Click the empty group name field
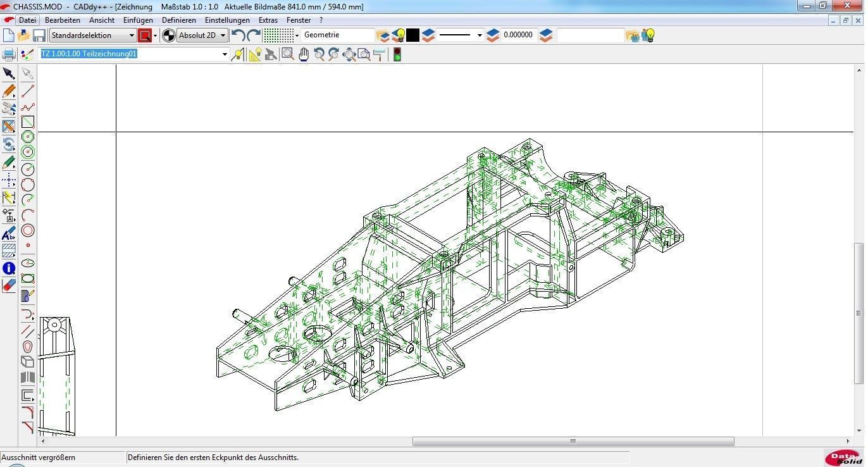The height and width of the screenshot is (467, 868). pos(590,35)
